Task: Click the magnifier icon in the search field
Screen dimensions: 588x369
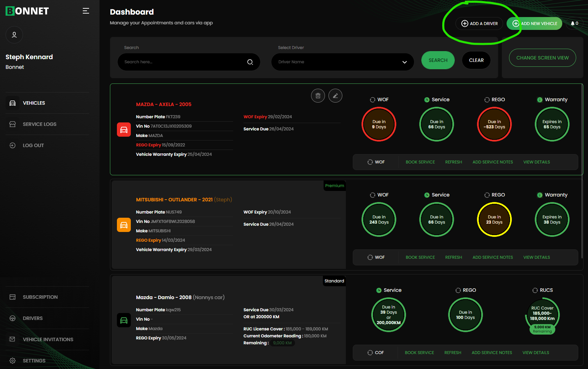Action: [x=250, y=62]
